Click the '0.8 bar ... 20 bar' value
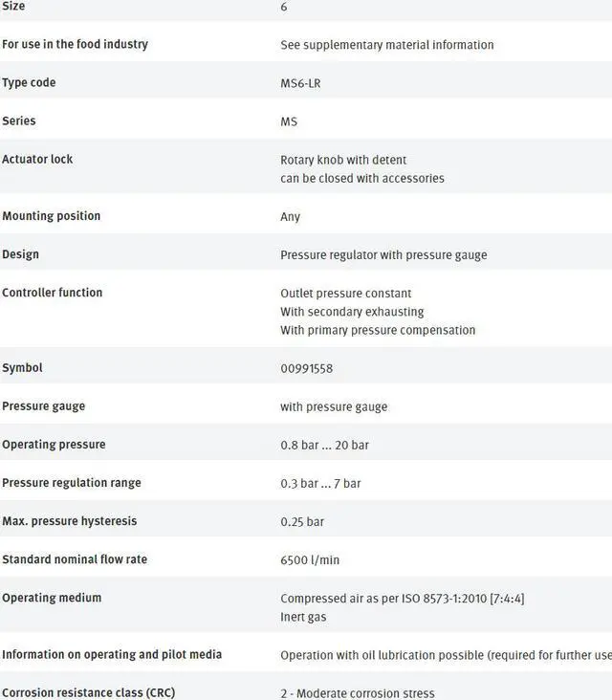 pos(324,445)
